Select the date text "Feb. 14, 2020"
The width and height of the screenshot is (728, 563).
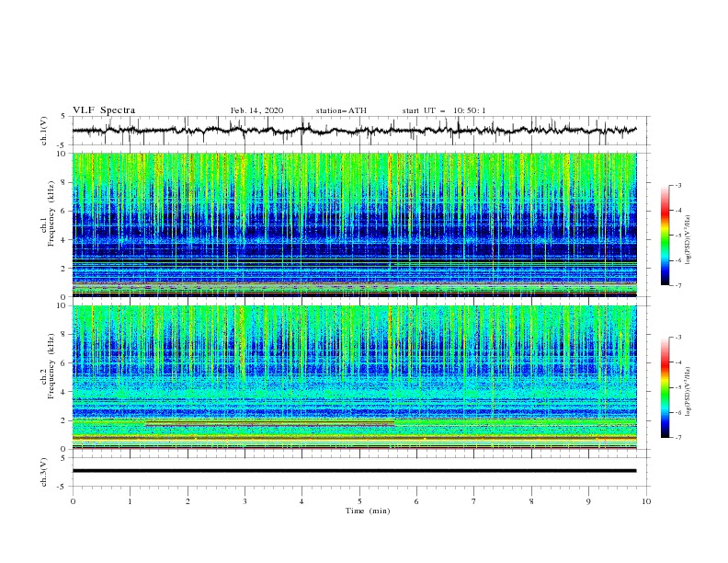coord(256,110)
